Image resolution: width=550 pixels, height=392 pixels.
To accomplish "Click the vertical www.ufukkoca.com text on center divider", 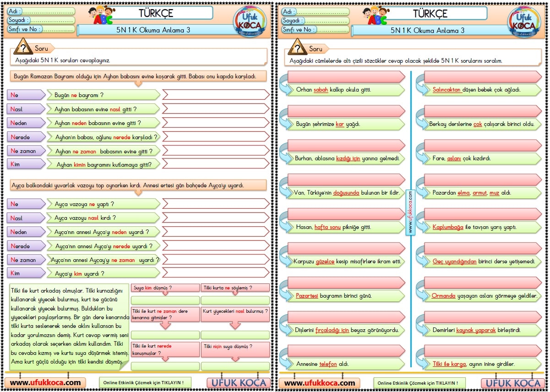I will point(409,212).
